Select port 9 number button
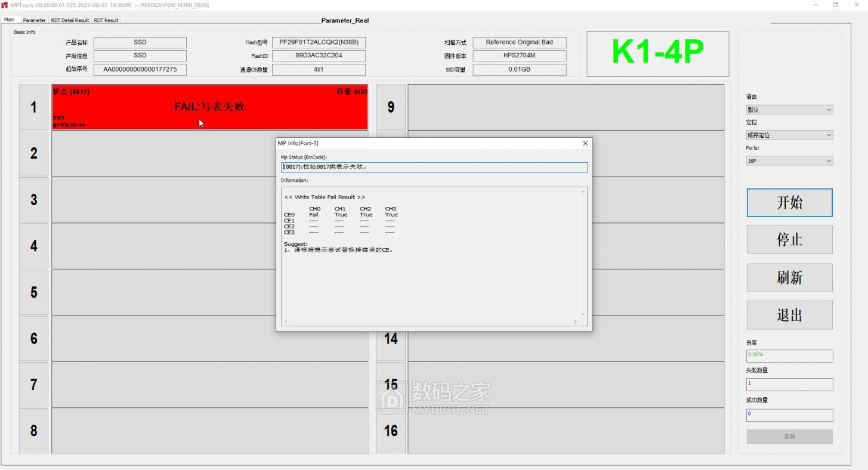The width and height of the screenshot is (868, 470). tap(391, 107)
